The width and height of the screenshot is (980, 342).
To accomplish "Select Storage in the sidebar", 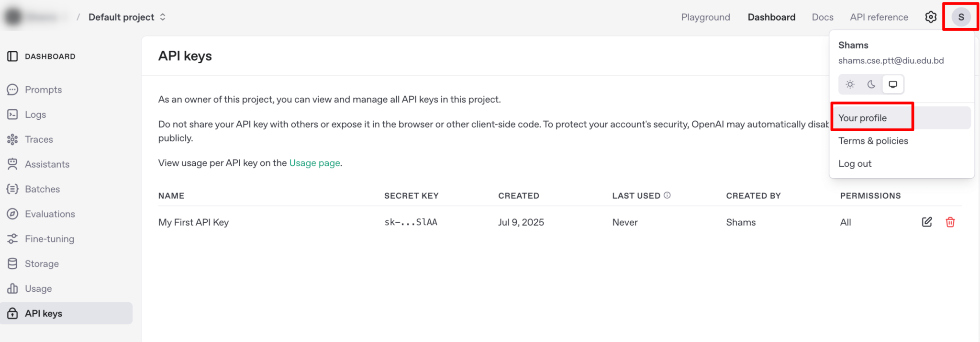I will (x=42, y=263).
